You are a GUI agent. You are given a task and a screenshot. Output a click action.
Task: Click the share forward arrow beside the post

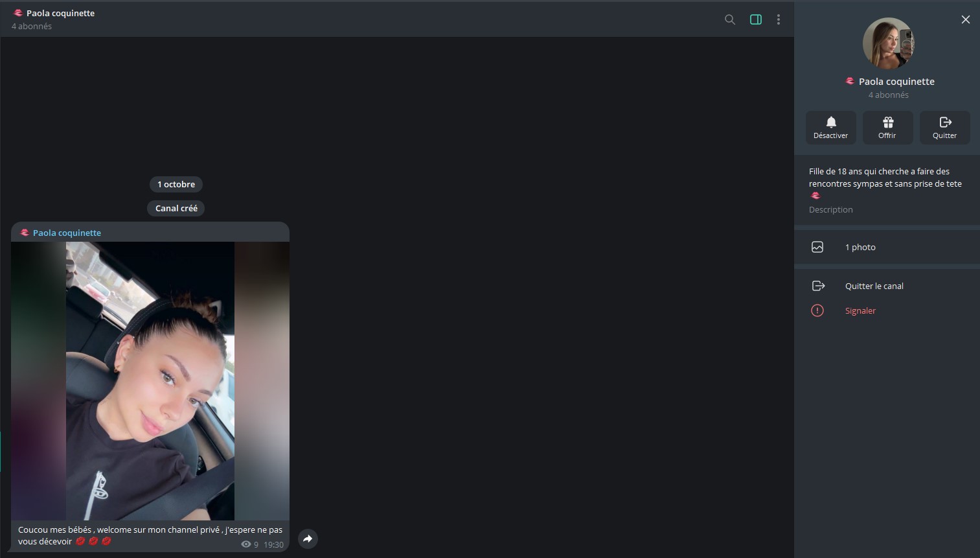pyautogui.click(x=308, y=539)
